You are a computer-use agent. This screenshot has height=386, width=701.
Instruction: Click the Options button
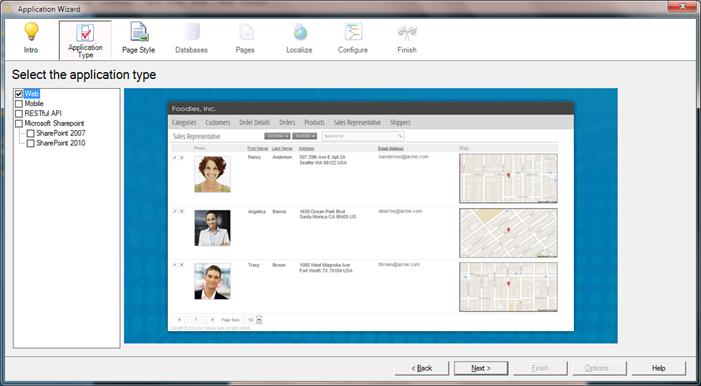pyautogui.click(x=600, y=368)
